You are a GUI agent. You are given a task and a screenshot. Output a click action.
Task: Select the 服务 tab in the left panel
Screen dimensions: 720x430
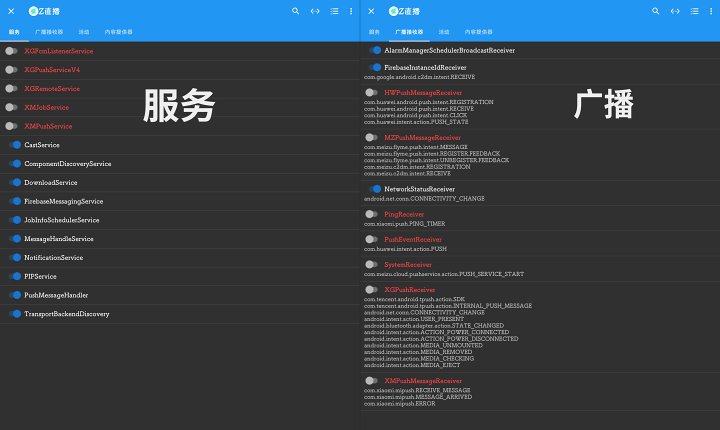click(14, 32)
